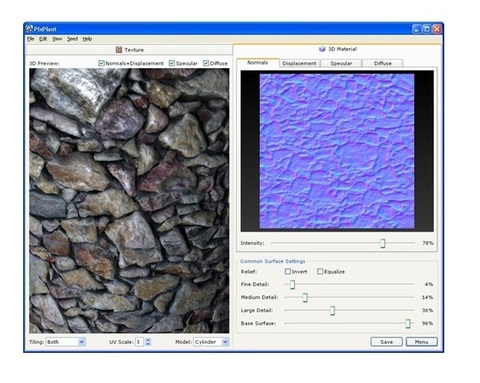Switch to the Normals tab
Image resolution: width=480 pixels, height=383 pixels.
tap(258, 63)
